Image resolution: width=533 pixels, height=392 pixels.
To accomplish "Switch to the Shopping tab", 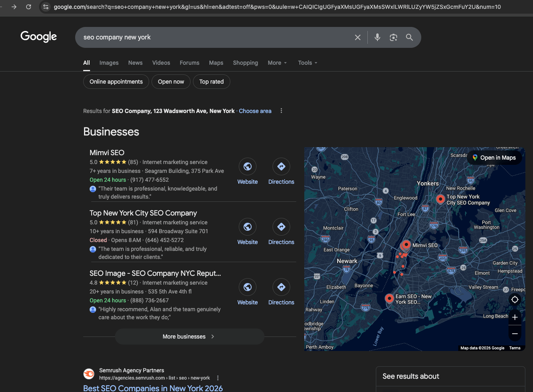I will click(246, 63).
